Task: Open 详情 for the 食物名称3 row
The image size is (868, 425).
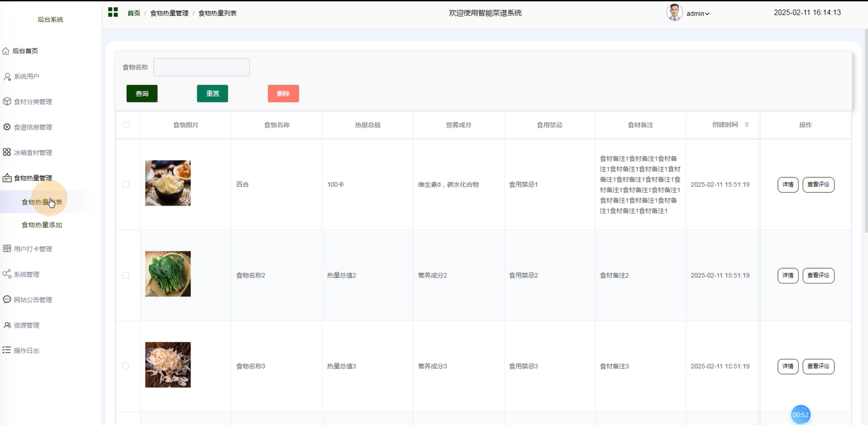Action: click(788, 366)
